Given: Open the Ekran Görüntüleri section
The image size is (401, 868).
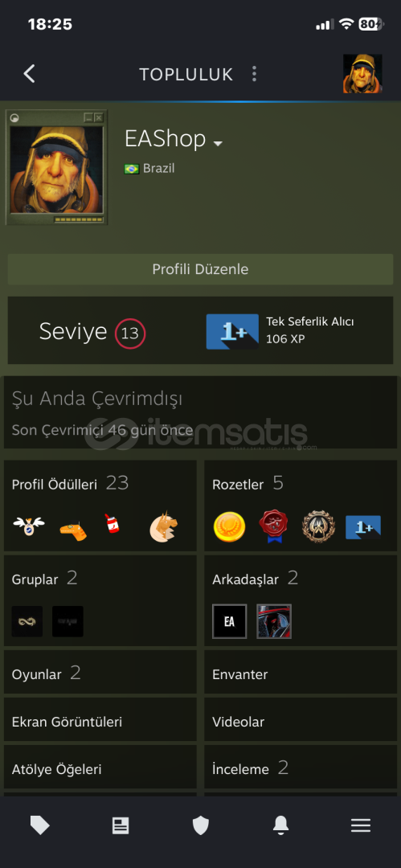Looking at the screenshot, I should pos(100,719).
